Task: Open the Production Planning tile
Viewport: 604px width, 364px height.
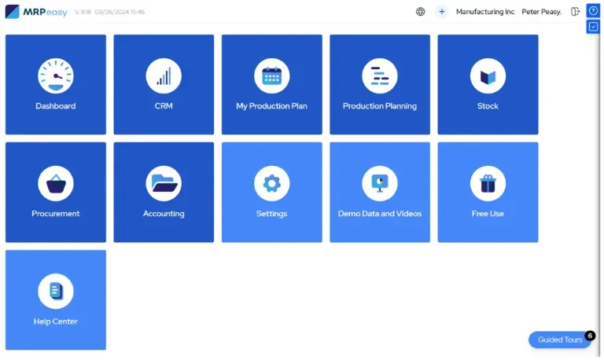Action: coord(379,84)
